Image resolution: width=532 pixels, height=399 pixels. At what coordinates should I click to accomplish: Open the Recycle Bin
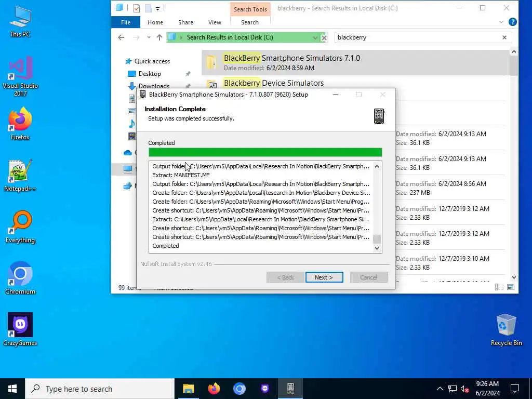[x=506, y=330]
